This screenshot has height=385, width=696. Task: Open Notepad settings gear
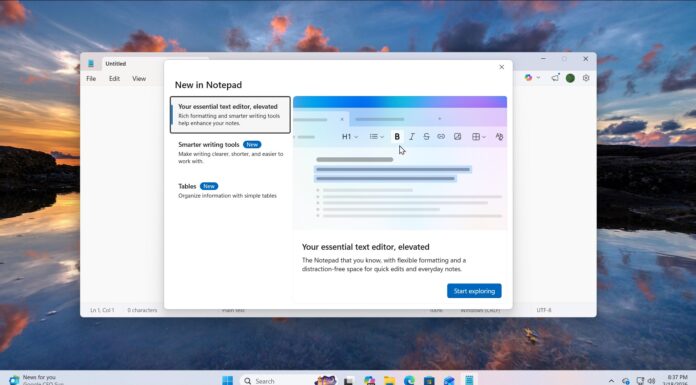point(586,78)
